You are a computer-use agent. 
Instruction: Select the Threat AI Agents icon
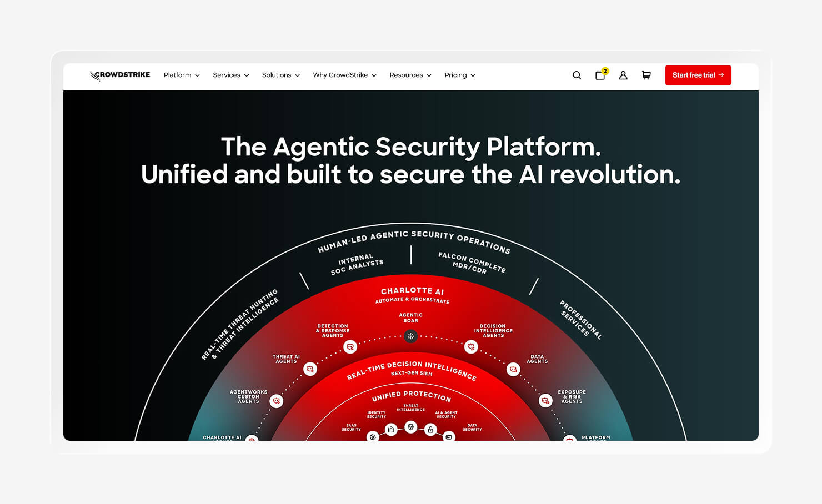tap(310, 369)
